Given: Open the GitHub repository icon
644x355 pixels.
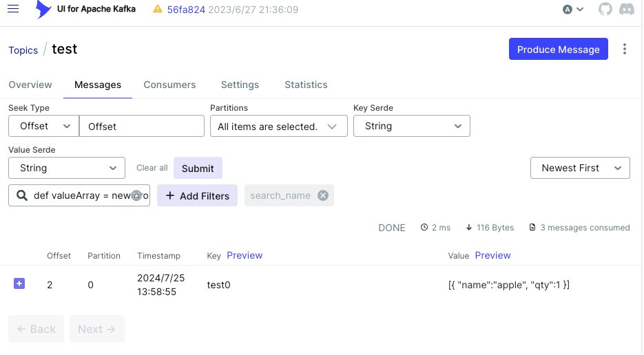Looking at the screenshot, I should [x=605, y=9].
